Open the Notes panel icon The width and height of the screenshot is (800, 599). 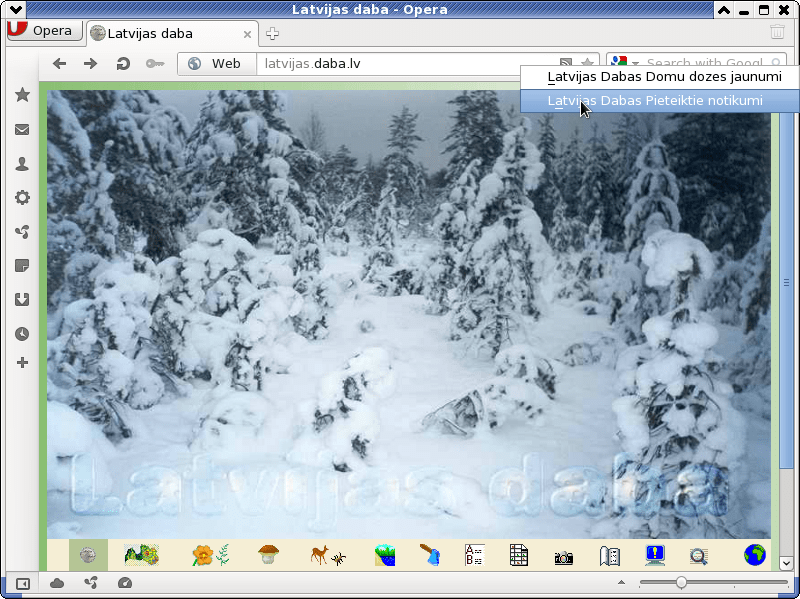[22, 265]
